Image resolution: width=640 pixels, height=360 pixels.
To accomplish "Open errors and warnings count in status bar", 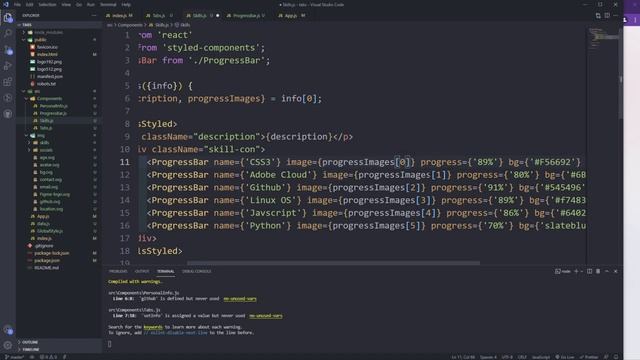I will (48, 357).
